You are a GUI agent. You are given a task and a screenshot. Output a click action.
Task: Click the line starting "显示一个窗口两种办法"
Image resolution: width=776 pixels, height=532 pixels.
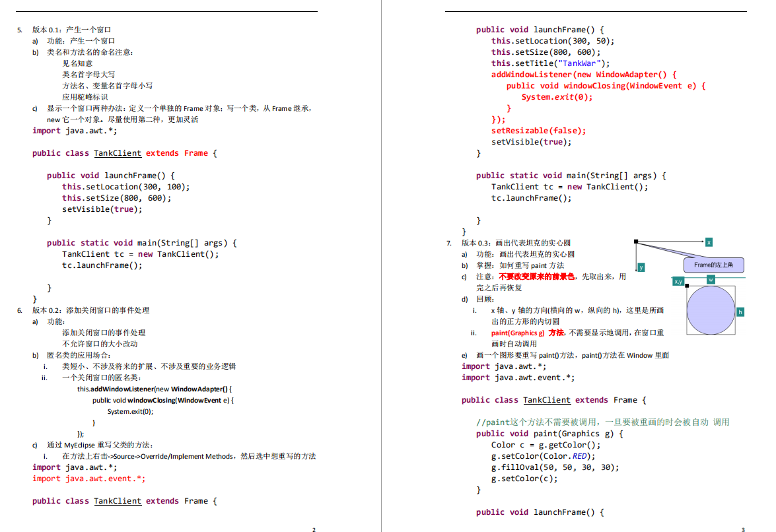point(180,108)
